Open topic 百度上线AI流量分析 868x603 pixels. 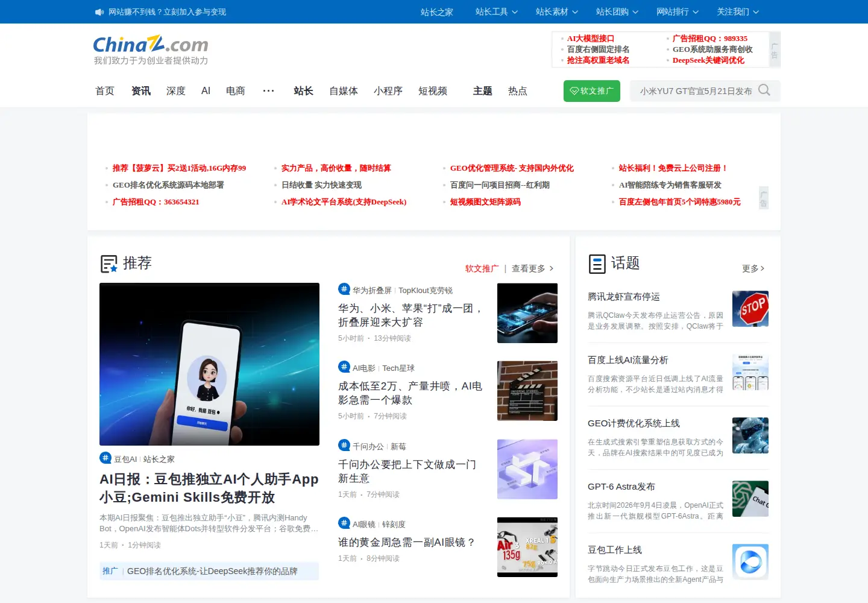pos(628,359)
